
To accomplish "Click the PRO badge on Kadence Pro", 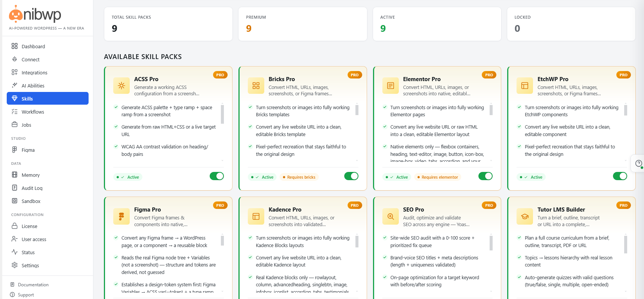I will (355, 205).
